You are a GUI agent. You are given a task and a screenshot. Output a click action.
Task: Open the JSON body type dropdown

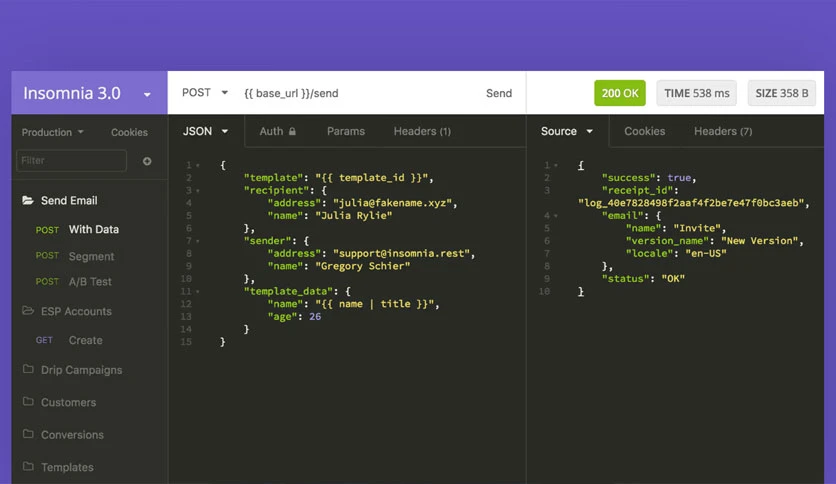pyautogui.click(x=206, y=131)
